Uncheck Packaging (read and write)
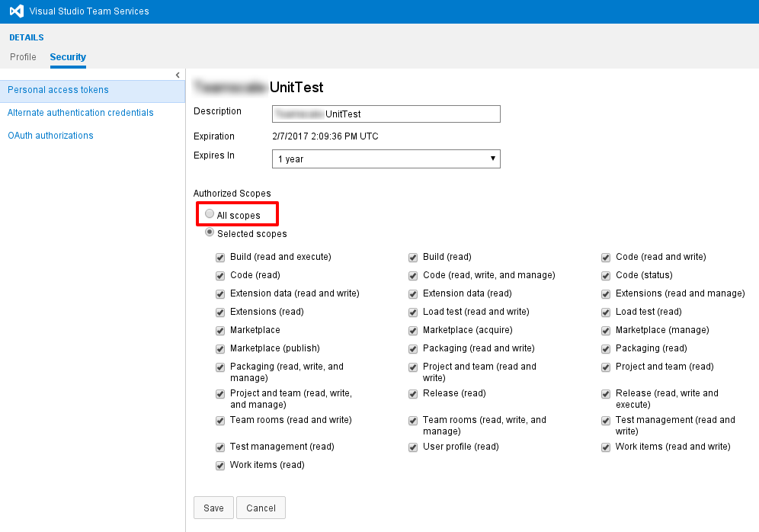The image size is (759, 532). point(413,350)
